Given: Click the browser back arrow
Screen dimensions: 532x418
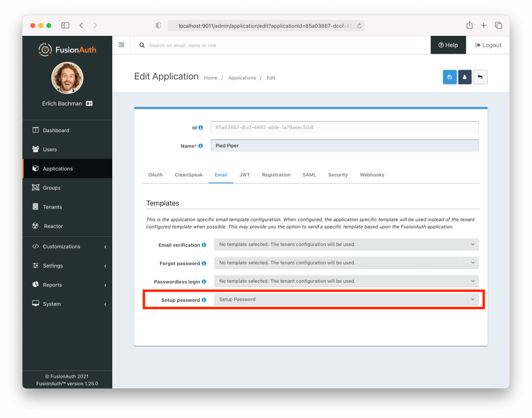Looking at the screenshot, I should coord(81,25).
